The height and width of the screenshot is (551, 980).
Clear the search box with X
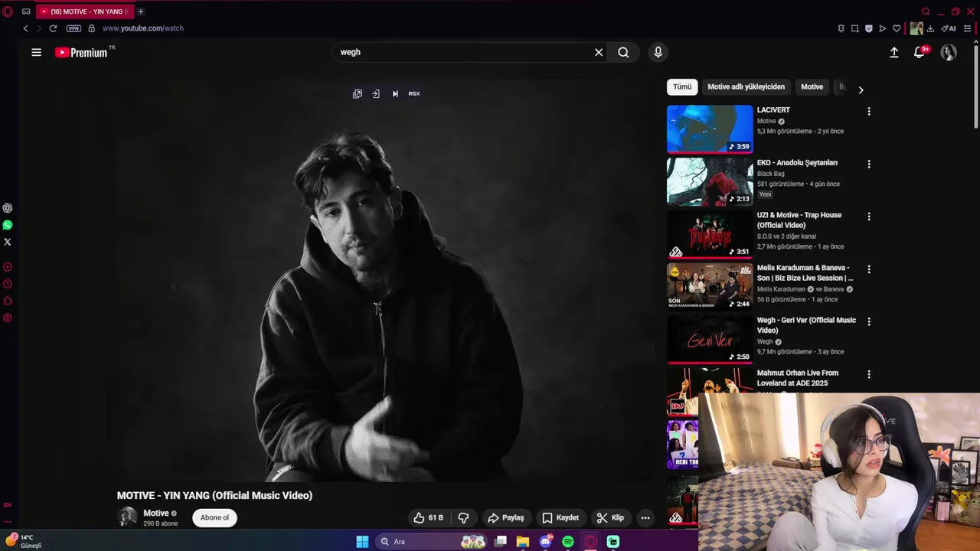pos(599,52)
